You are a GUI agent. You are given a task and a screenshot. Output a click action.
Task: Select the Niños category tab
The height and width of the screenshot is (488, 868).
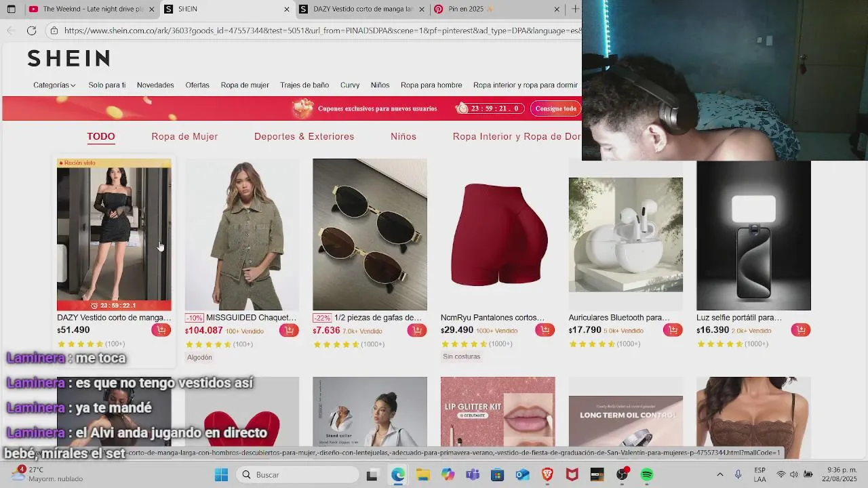pos(403,136)
